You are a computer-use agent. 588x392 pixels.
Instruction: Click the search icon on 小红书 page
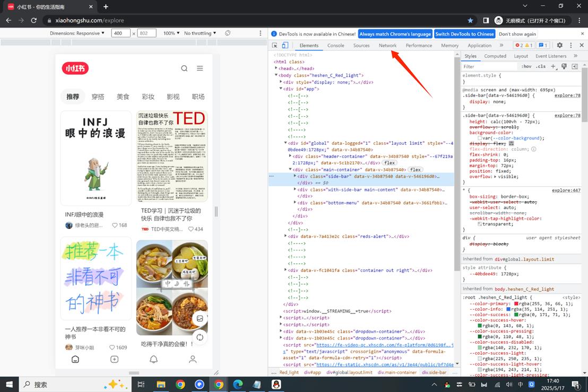coord(184,68)
